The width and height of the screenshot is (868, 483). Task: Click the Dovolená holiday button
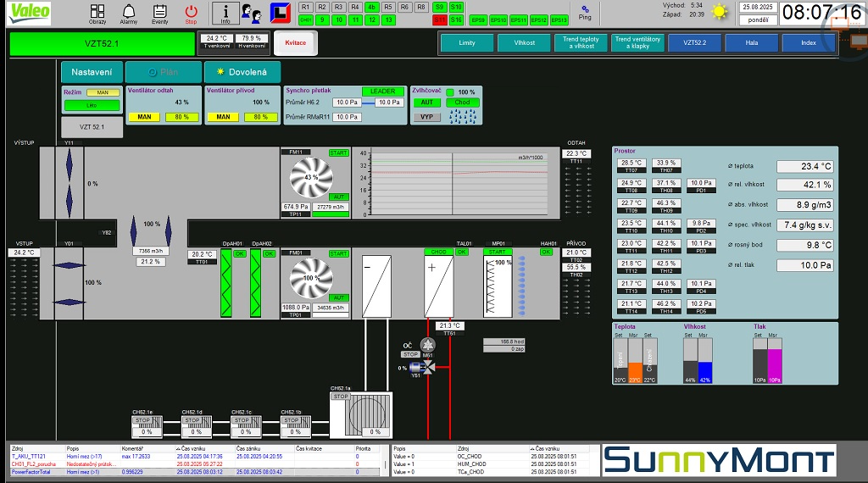(242, 73)
